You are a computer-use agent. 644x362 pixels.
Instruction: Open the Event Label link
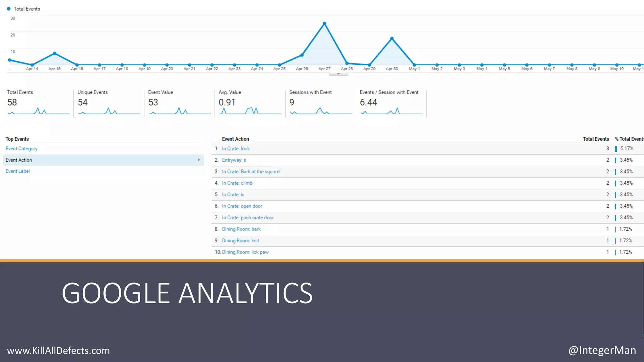(18, 171)
